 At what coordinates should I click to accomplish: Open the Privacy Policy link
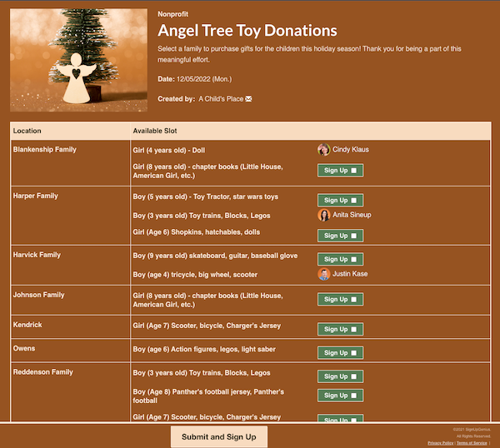pos(440,443)
